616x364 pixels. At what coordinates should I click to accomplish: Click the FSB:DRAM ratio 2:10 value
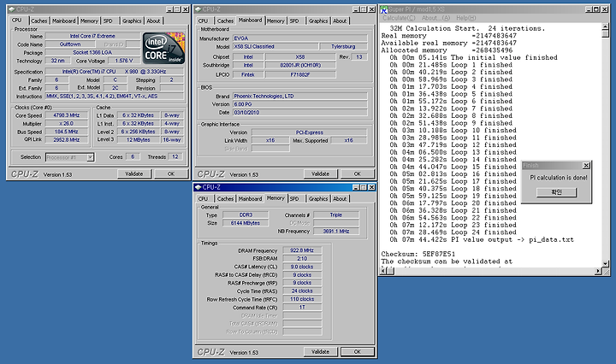(302, 259)
